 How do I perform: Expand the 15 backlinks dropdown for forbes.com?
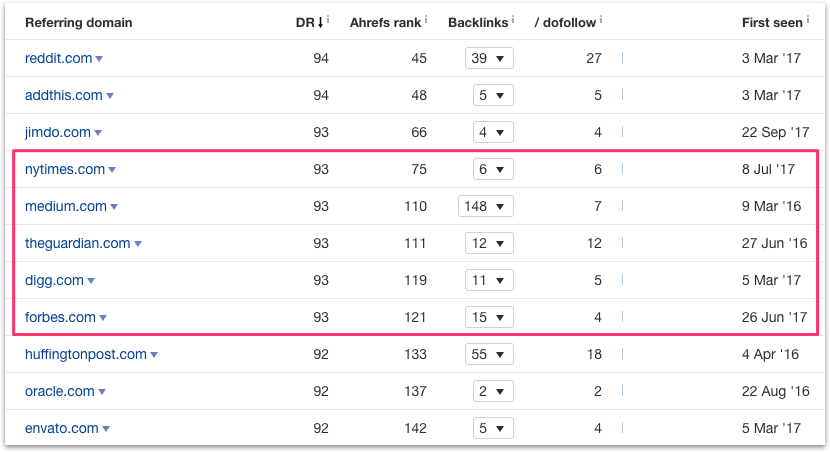click(489, 317)
